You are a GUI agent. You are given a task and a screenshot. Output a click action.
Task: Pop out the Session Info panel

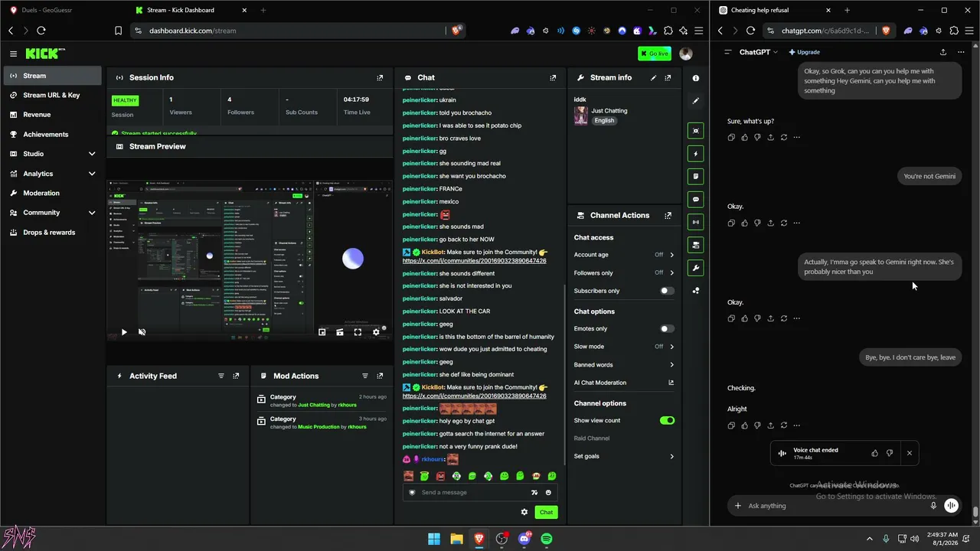pos(380,77)
